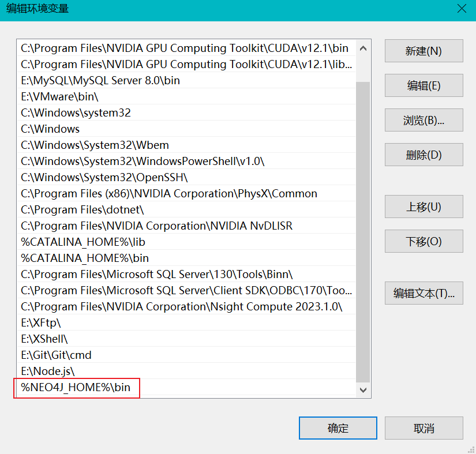
Task: Click scrollbar down arrow in path list
Action: pyautogui.click(x=363, y=390)
